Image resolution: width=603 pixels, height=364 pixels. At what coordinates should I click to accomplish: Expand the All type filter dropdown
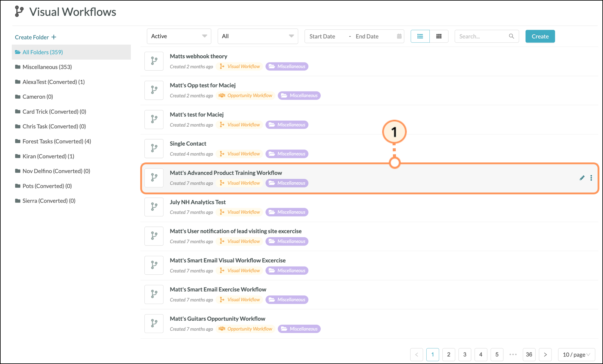(x=258, y=36)
